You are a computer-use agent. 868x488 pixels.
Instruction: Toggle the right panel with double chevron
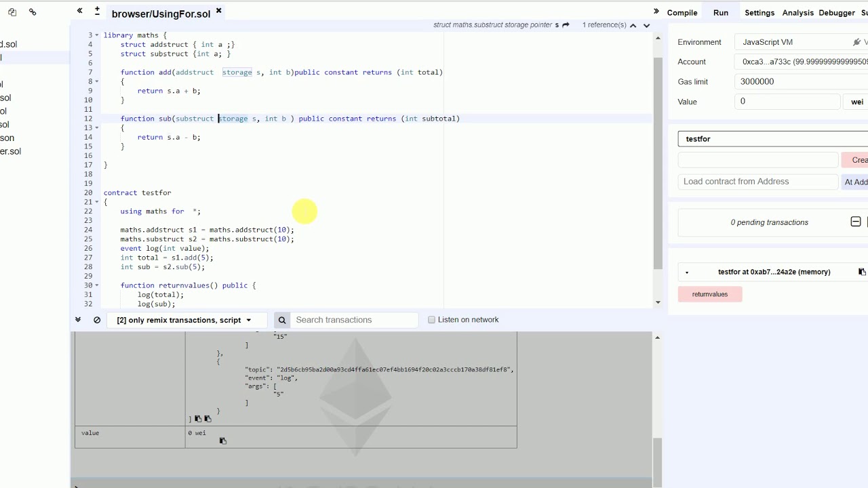pos(656,11)
